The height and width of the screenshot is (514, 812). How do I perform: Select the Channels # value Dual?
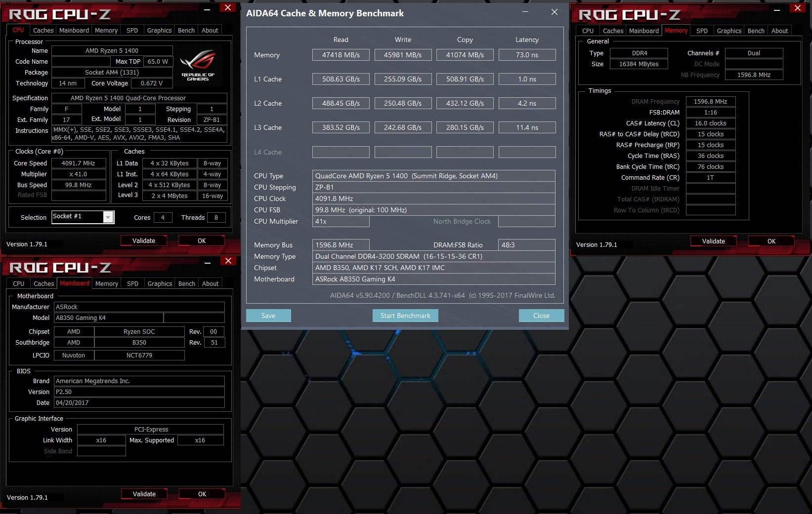754,53
